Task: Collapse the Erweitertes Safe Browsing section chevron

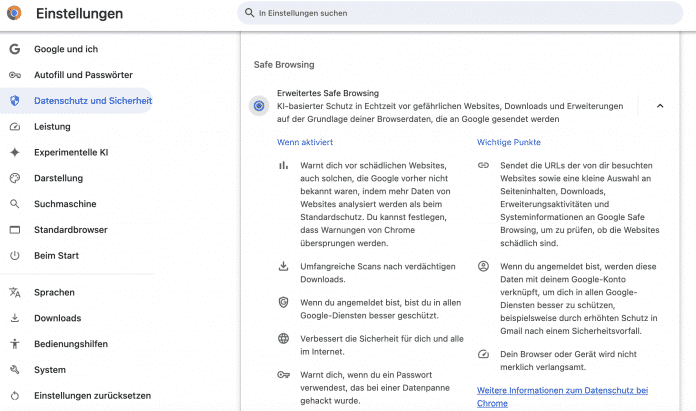Action: point(660,106)
